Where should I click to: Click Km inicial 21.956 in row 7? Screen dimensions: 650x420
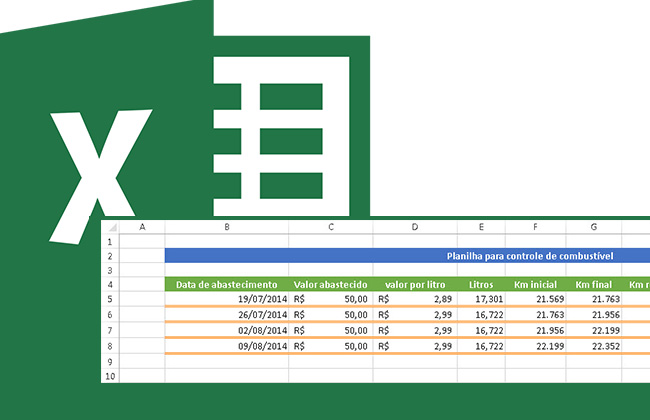pyautogui.click(x=536, y=330)
